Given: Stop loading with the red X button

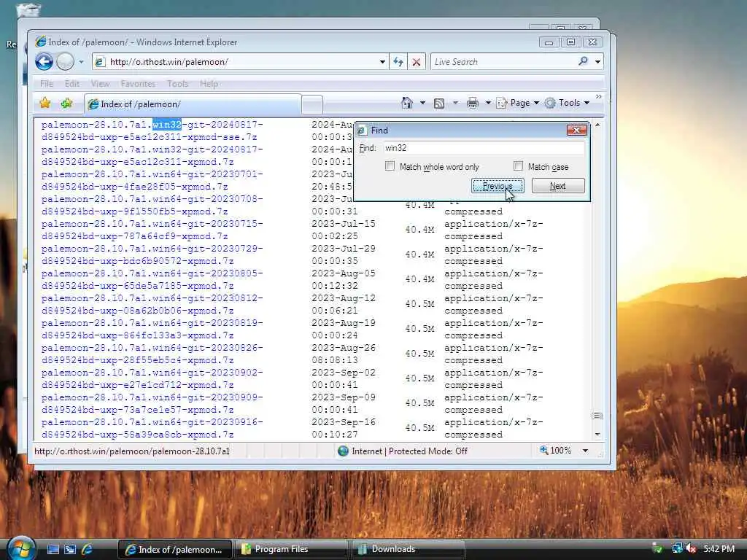Looking at the screenshot, I should (x=417, y=62).
